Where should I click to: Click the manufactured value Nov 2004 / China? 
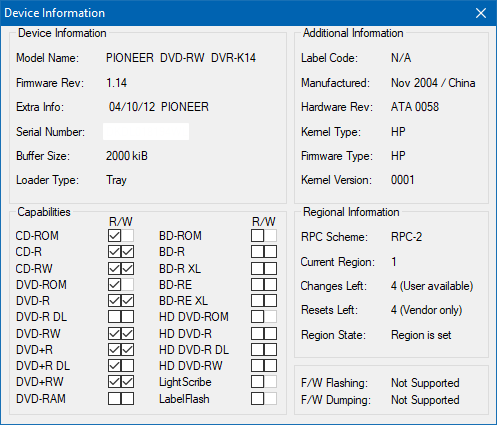coord(433,83)
